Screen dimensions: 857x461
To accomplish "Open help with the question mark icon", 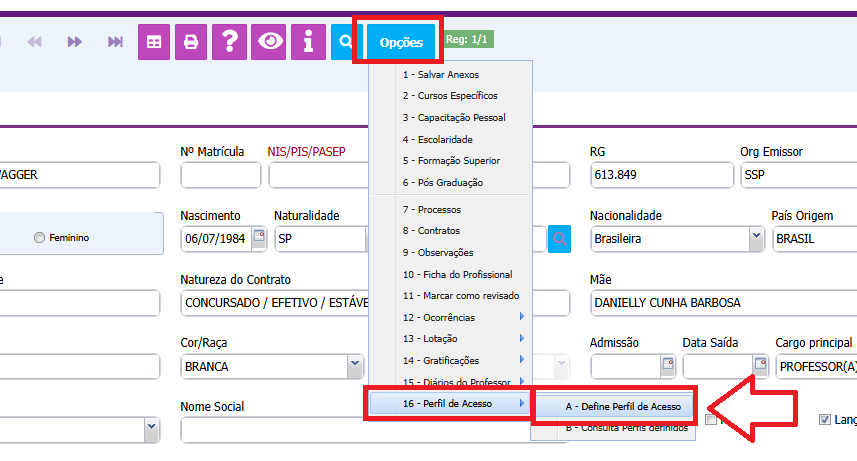I will (x=230, y=42).
